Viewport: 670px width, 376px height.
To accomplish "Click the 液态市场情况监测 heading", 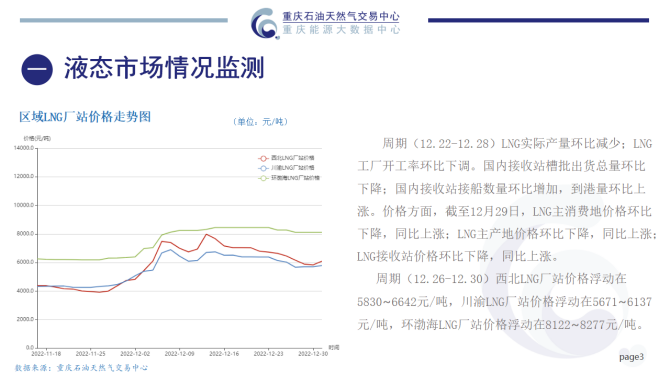I will point(165,68).
